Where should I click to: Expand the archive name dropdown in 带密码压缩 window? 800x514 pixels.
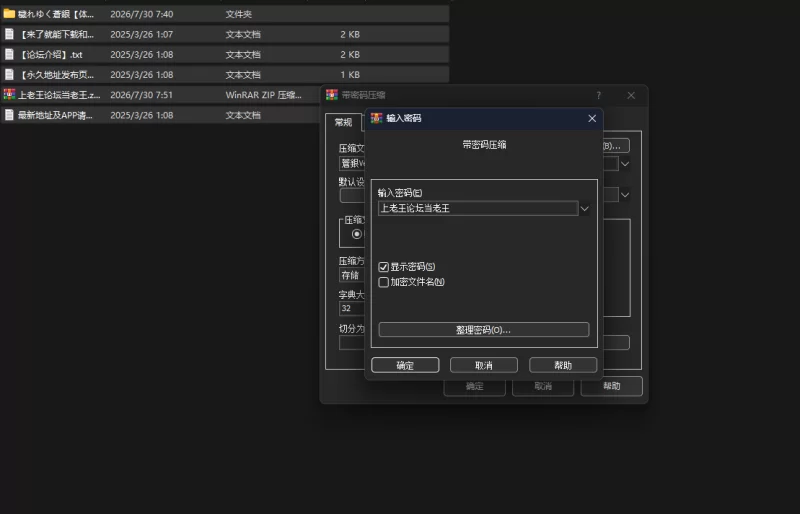point(625,164)
